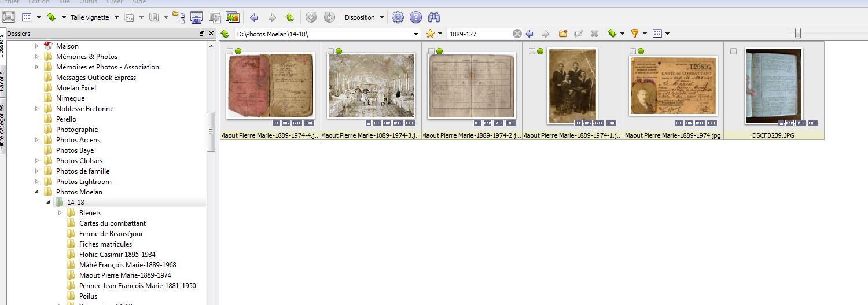Click the funnel filter icon
This screenshot has width=868, height=305.
(634, 34)
